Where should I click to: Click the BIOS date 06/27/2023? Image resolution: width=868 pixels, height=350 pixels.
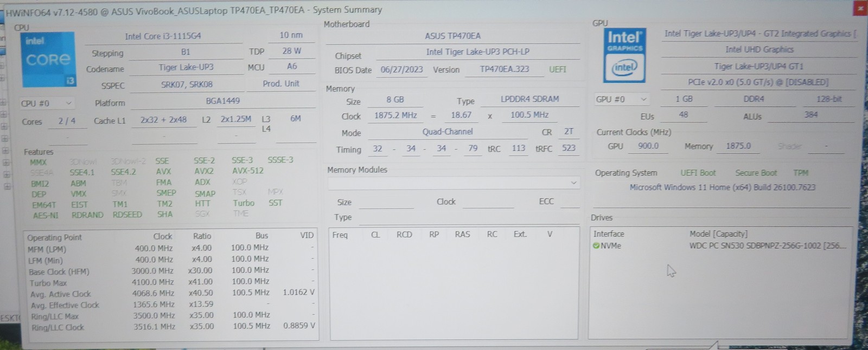pyautogui.click(x=401, y=70)
